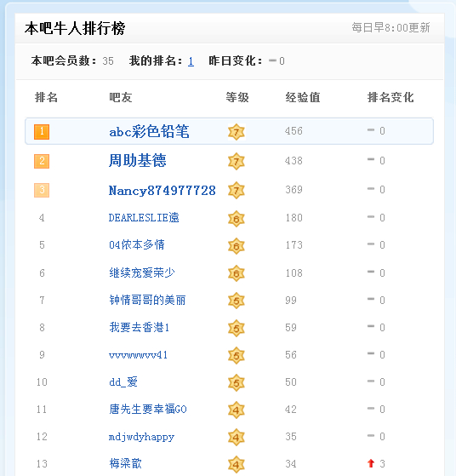
Task: Click the red up arrow for 梅梁歆
Action: pos(371,463)
